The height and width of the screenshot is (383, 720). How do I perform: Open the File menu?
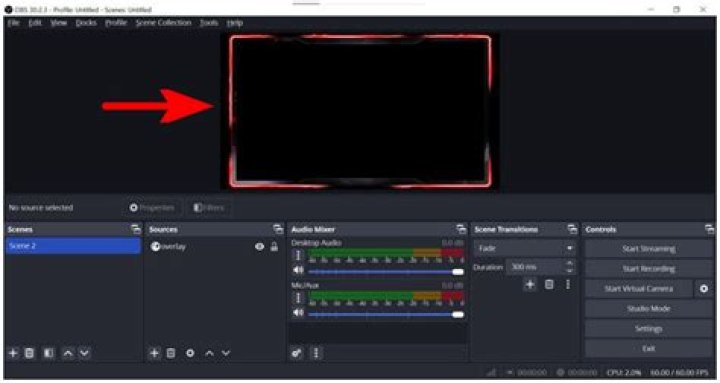point(13,23)
